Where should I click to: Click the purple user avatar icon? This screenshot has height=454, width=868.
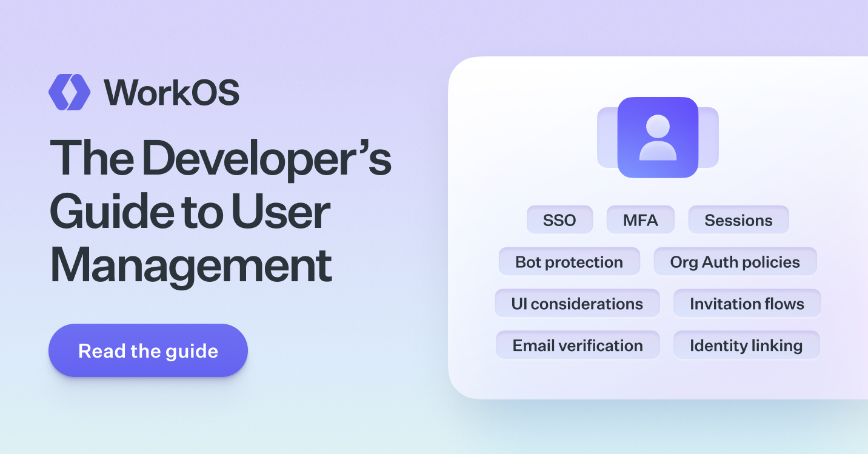point(658,138)
